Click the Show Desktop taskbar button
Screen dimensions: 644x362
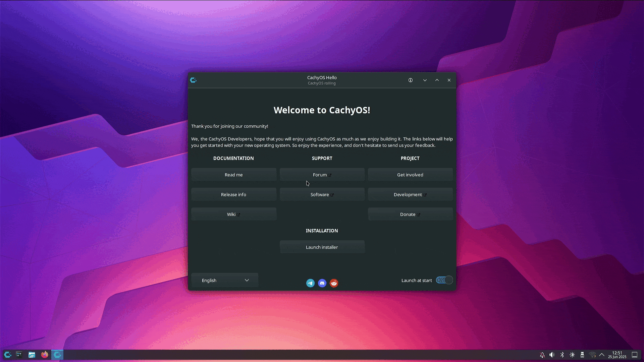(x=635, y=355)
